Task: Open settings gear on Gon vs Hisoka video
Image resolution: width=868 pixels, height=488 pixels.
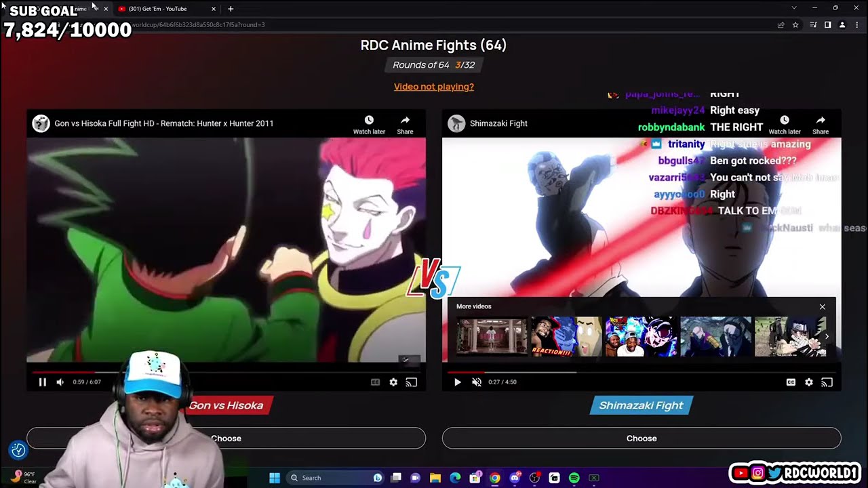Action: pyautogui.click(x=393, y=382)
